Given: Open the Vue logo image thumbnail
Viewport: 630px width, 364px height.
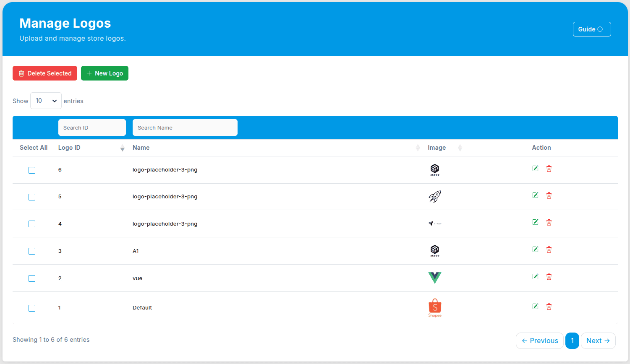Looking at the screenshot, I should 435,278.
